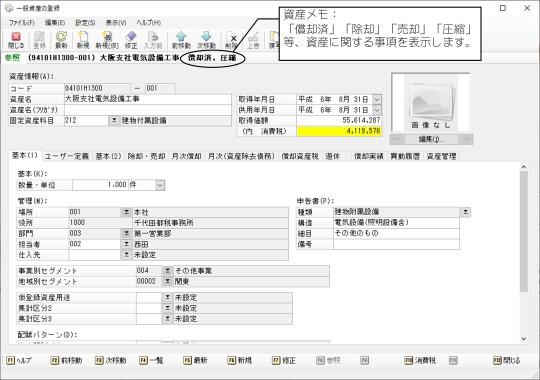
Task: Open the 仕入先 lookup dropdown
Action: 126,255
